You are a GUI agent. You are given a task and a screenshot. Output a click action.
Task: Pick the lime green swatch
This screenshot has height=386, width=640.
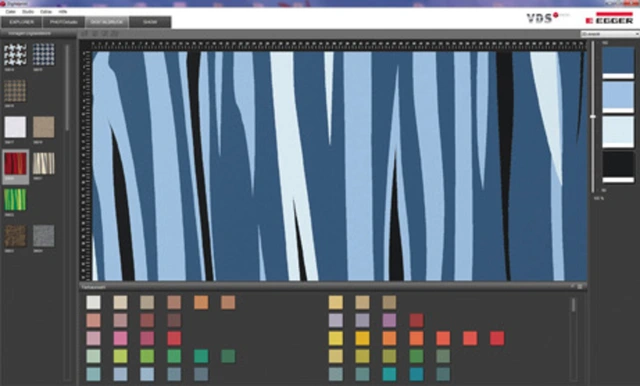coord(120,356)
